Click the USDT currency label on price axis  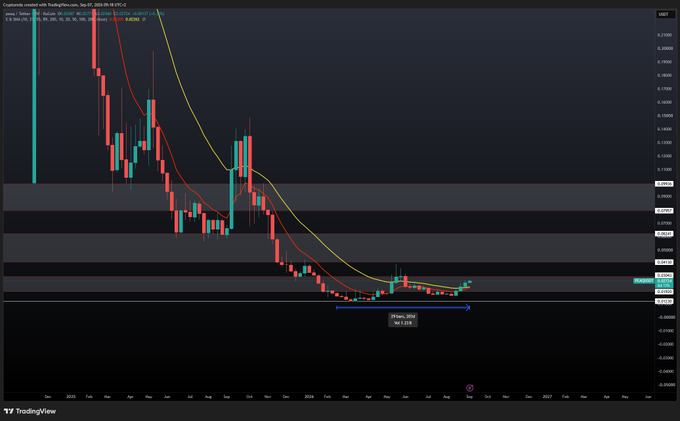click(x=664, y=14)
